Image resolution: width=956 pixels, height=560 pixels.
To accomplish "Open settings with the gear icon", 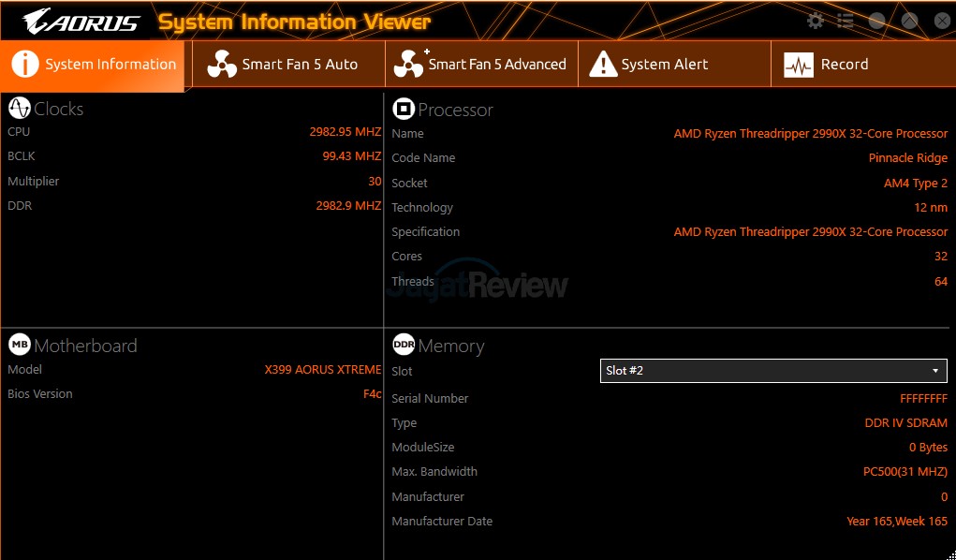I will click(x=816, y=21).
